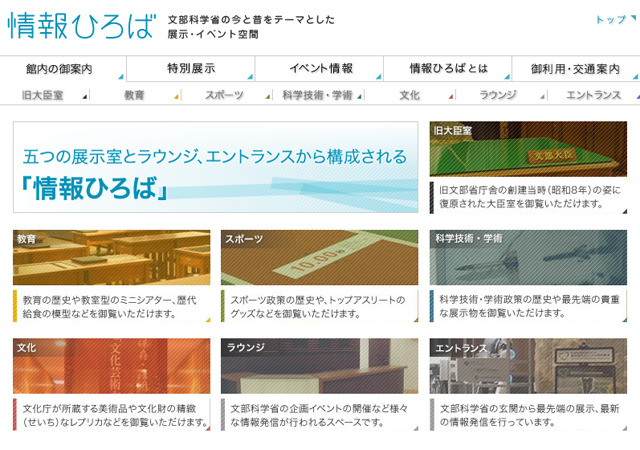Viewport: 640px width, 450px height.
Task: Click red arrow beside 文化 sub-nav
Action: pyautogui.click(x=451, y=97)
